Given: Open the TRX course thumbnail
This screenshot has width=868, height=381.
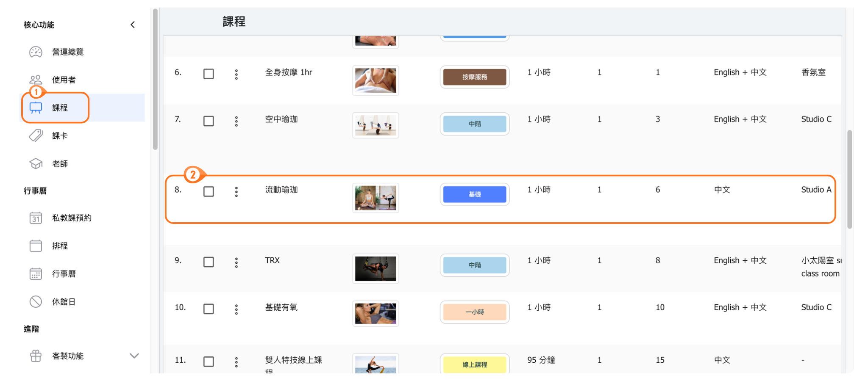Looking at the screenshot, I should click(x=376, y=268).
